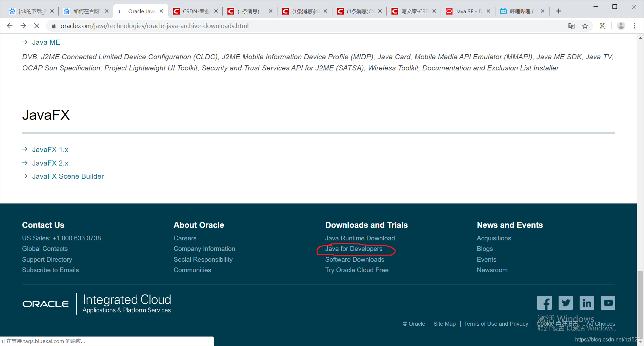Image resolution: width=644 pixels, height=346 pixels.
Task: Open the Acquisitions link
Action: (x=494, y=238)
